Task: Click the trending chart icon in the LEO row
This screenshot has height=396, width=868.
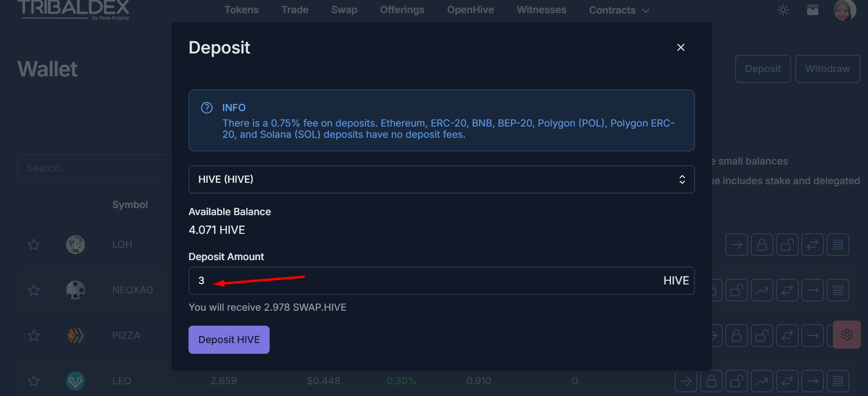Action: tap(762, 381)
